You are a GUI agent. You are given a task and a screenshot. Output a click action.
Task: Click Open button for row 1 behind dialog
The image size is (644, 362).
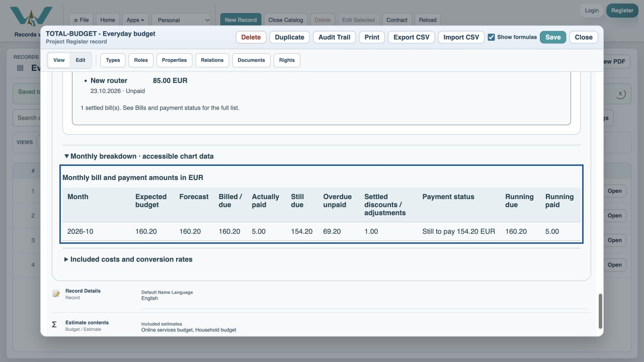(x=614, y=191)
